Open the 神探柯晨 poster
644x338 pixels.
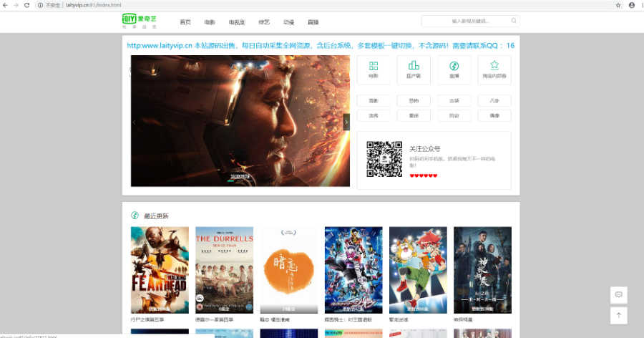click(x=482, y=270)
